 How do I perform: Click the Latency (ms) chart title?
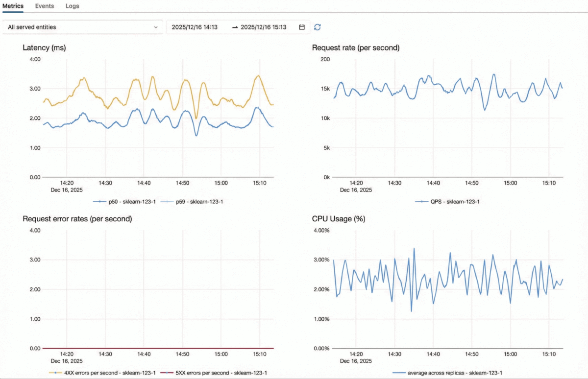[44, 48]
